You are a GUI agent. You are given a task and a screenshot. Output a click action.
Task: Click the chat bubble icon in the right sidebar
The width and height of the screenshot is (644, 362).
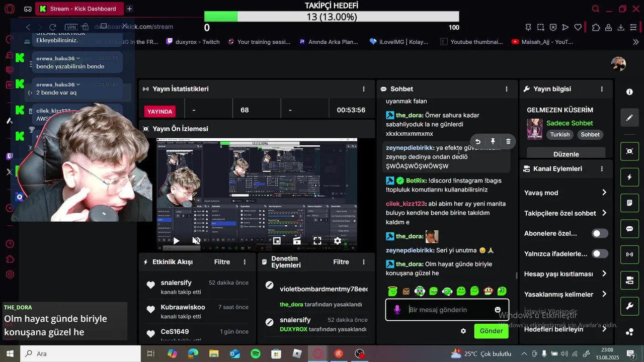629,229
